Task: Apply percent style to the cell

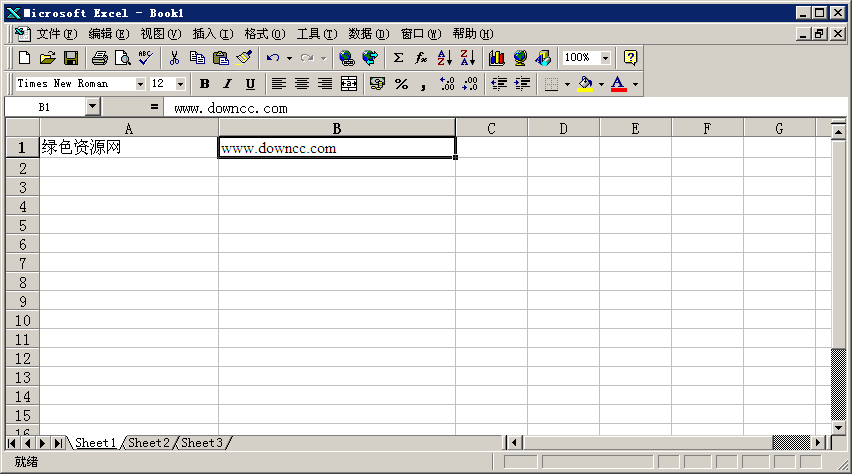Action: coord(401,84)
